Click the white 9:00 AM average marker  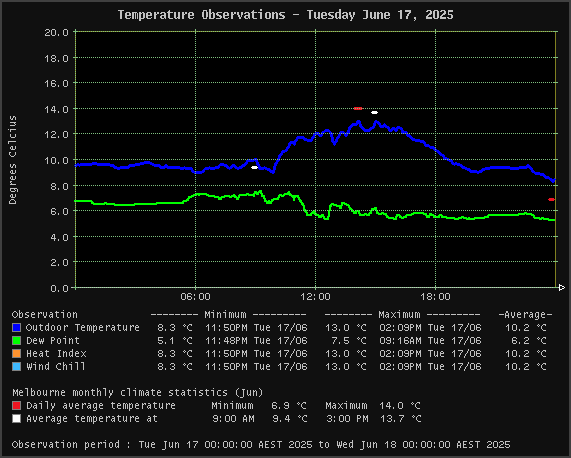pos(255,167)
